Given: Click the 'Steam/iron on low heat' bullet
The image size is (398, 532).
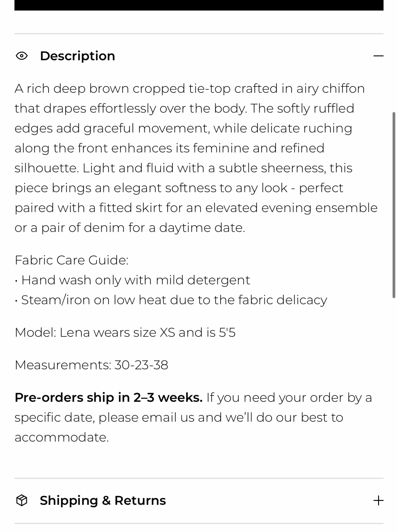Looking at the screenshot, I should click(171, 300).
